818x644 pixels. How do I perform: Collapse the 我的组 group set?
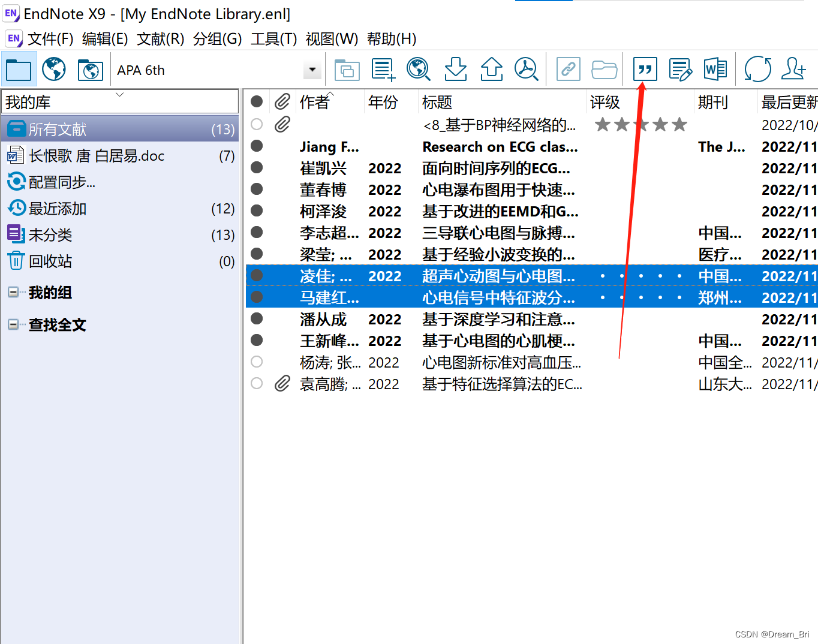[13, 293]
